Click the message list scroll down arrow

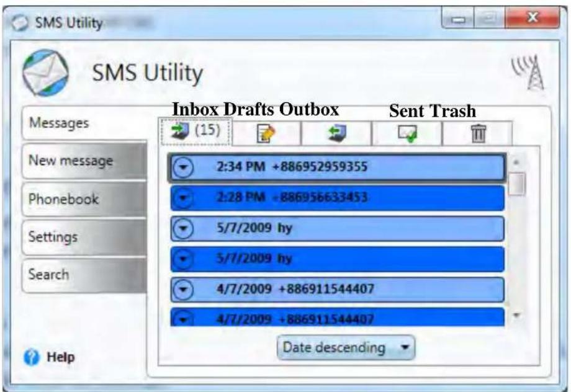(516, 315)
